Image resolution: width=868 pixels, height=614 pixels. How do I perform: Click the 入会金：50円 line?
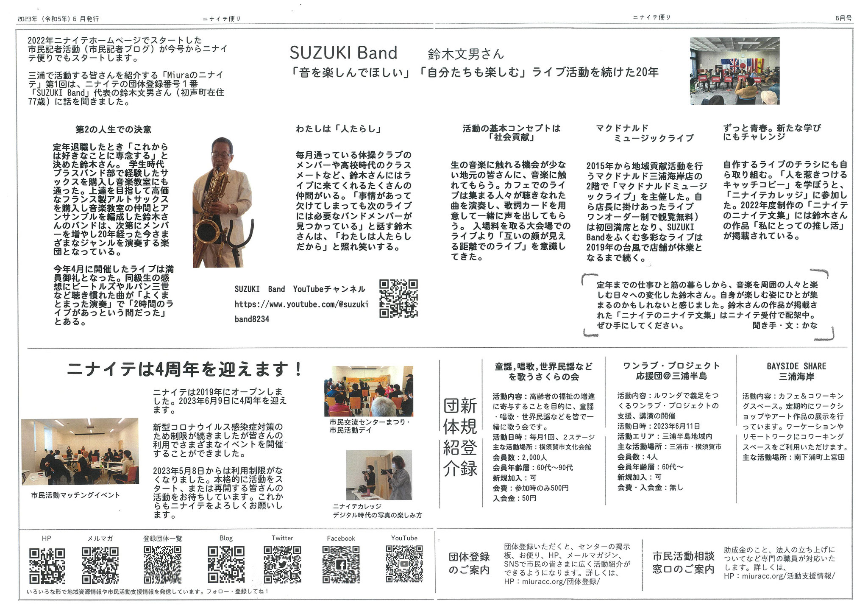[x=514, y=498]
